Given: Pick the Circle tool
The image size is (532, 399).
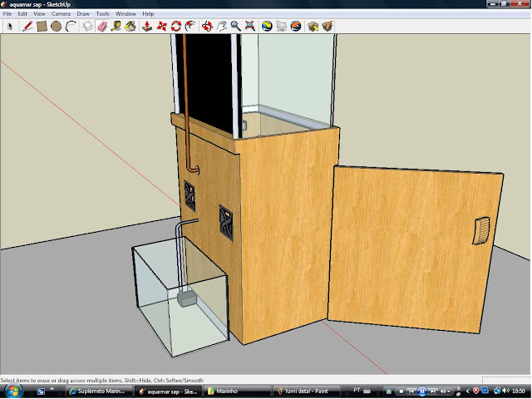Looking at the screenshot, I should click(56, 26).
